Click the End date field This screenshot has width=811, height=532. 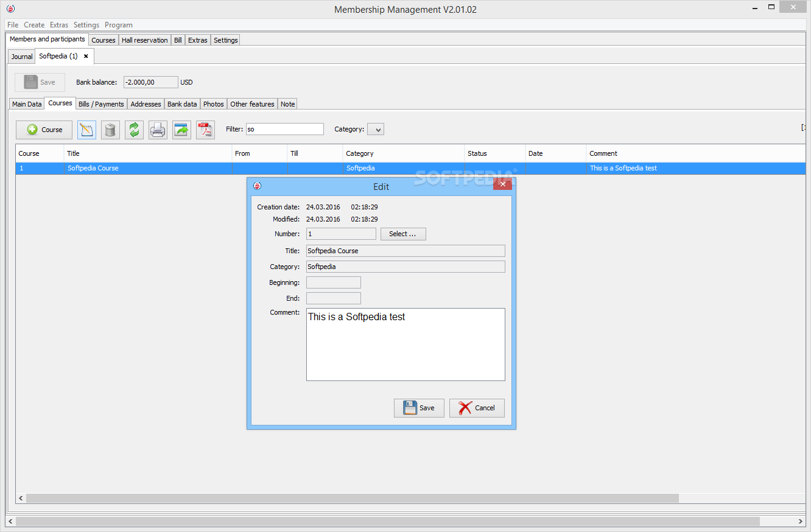tap(334, 298)
